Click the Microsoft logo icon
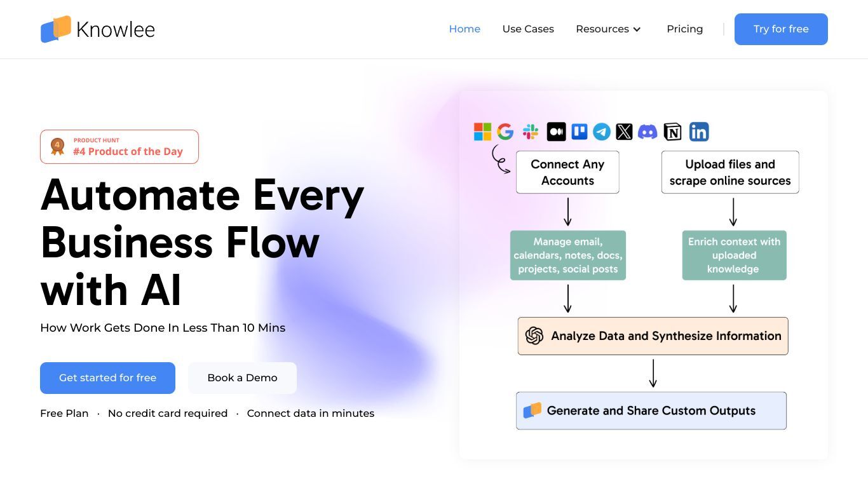Viewport: 868px width, 488px height. [x=483, y=132]
